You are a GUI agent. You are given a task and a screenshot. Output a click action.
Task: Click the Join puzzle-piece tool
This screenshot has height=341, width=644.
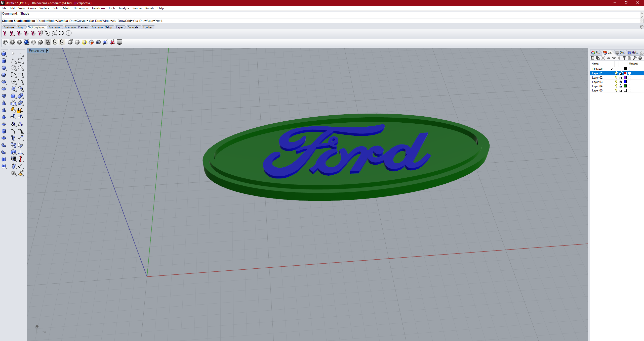pyautogui.click(x=13, y=110)
